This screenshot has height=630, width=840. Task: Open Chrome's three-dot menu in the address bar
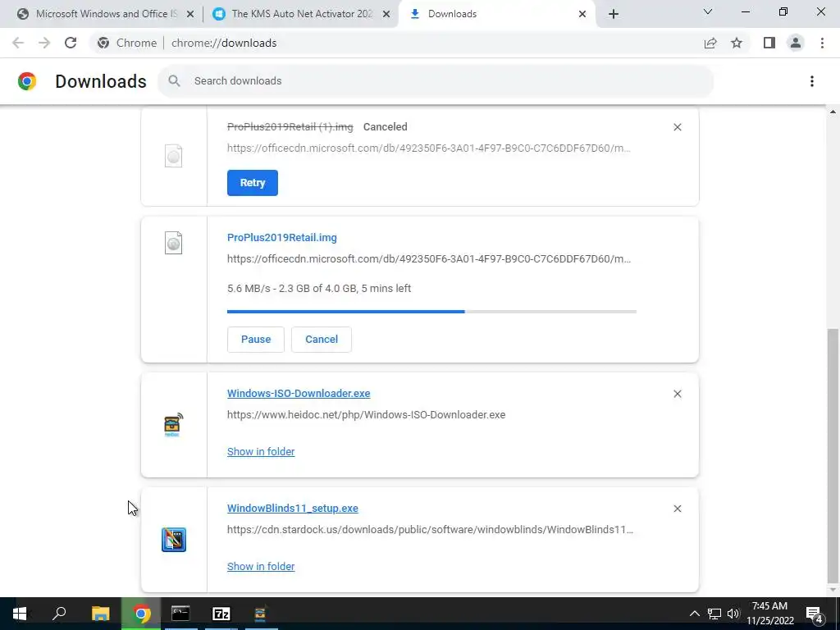(x=822, y=43)
